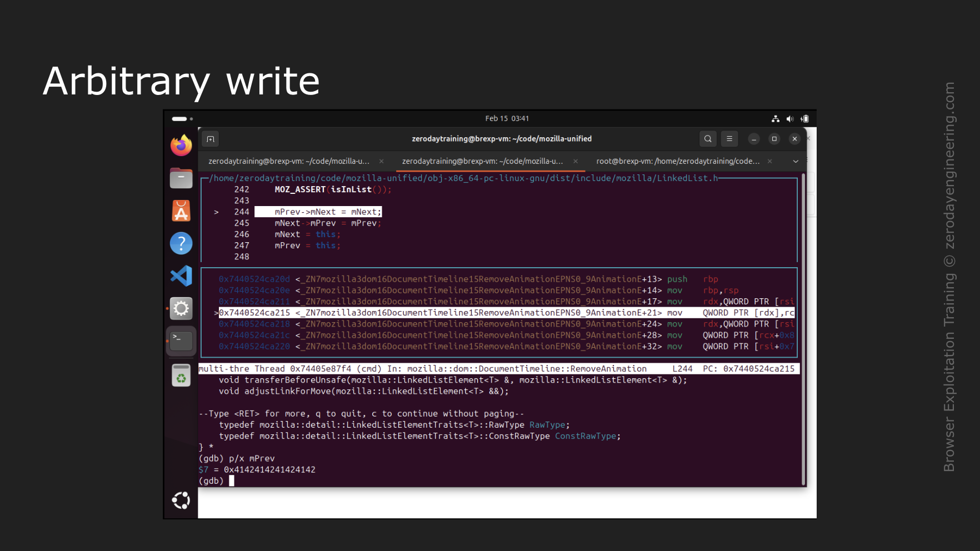
Task: Click the volume speaker icon
Action: point(790,118)
